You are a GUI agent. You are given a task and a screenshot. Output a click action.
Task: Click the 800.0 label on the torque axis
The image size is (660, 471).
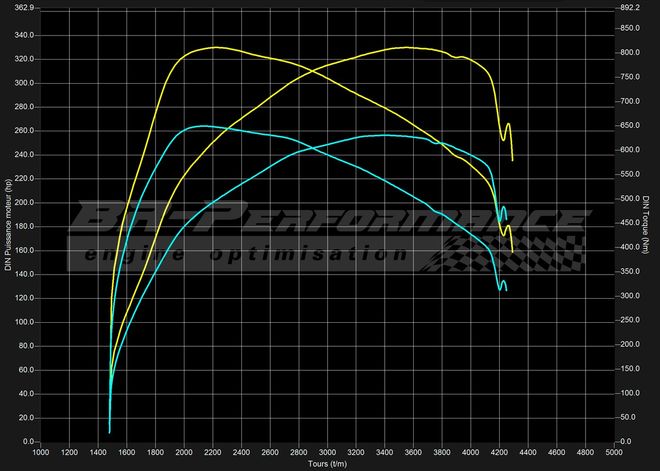coord(630,53)
